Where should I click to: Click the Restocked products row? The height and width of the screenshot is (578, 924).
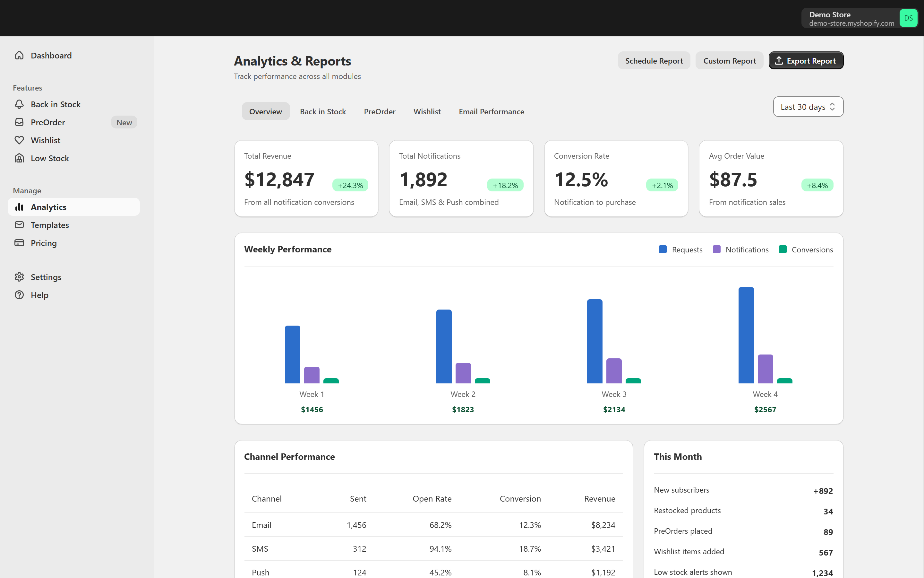(x=743, y=511)
